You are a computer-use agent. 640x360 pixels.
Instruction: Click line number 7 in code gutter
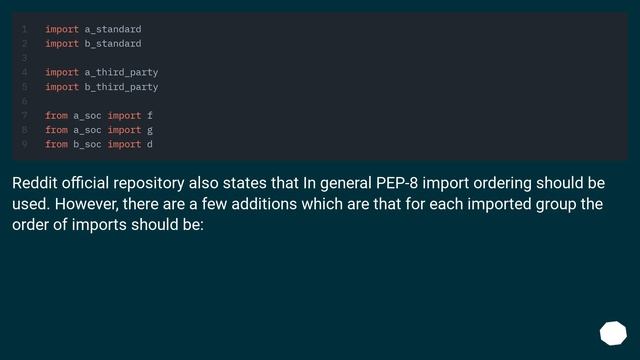point(24,116)
